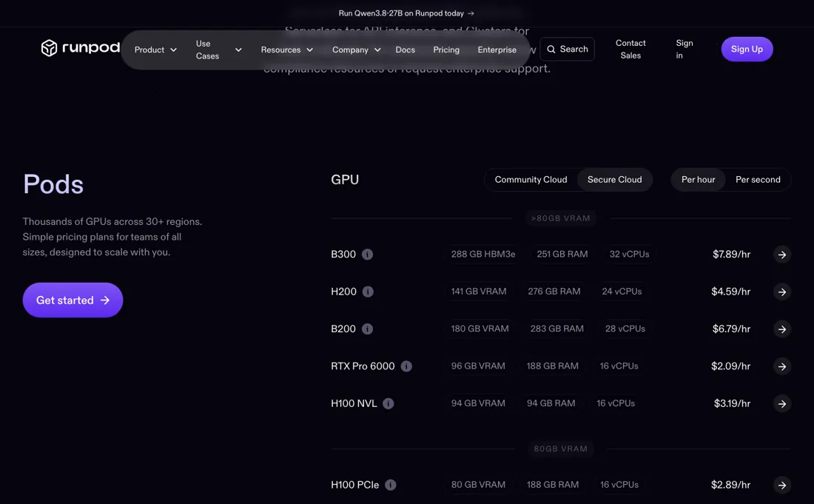Click the $4.59/hr price
The height and width of the screenshot is (504, 814).
(x=730, y=292)
